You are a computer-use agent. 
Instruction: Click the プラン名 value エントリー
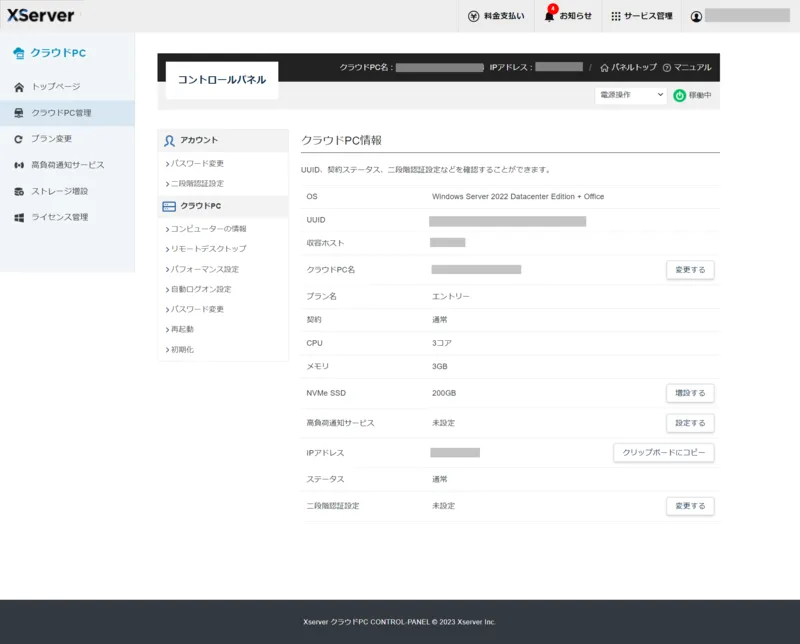pyautogui.click(x=451, y=296)
